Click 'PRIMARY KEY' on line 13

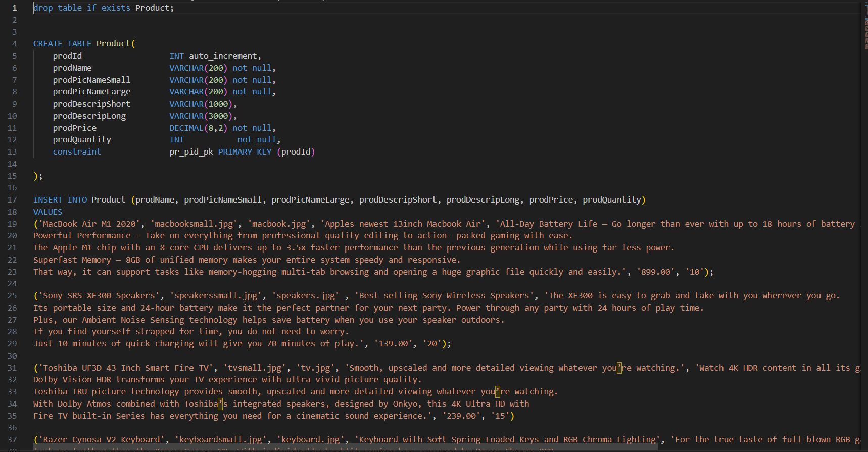click(x=245, y=152)
